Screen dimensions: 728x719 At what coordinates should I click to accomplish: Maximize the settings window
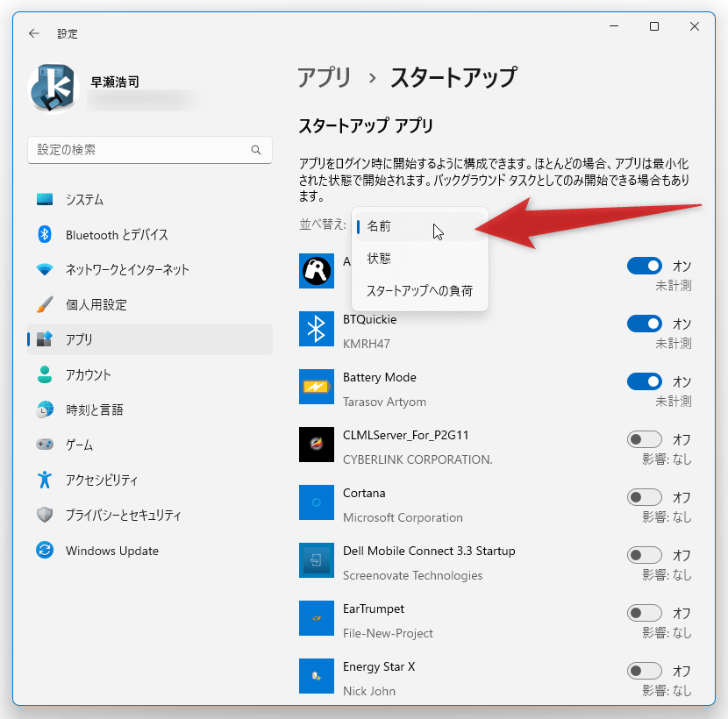(x=654, y=26)
